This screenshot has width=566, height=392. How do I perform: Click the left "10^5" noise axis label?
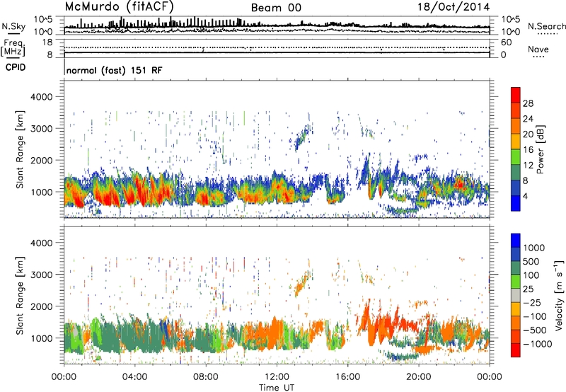[x=43, y=19]
